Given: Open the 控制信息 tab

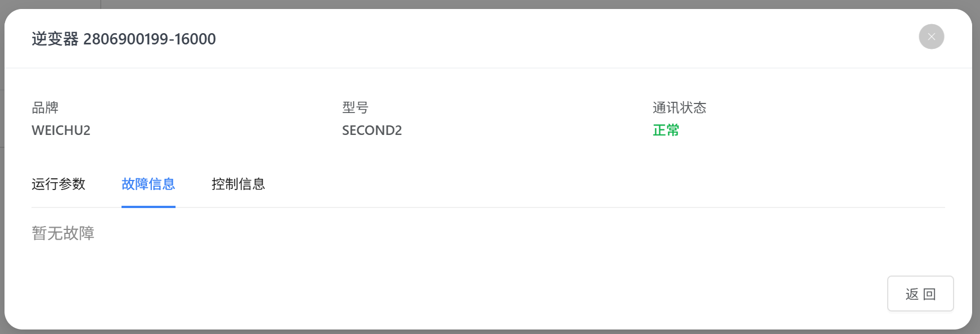Looking at the screenshot, I should pos(238,184).
